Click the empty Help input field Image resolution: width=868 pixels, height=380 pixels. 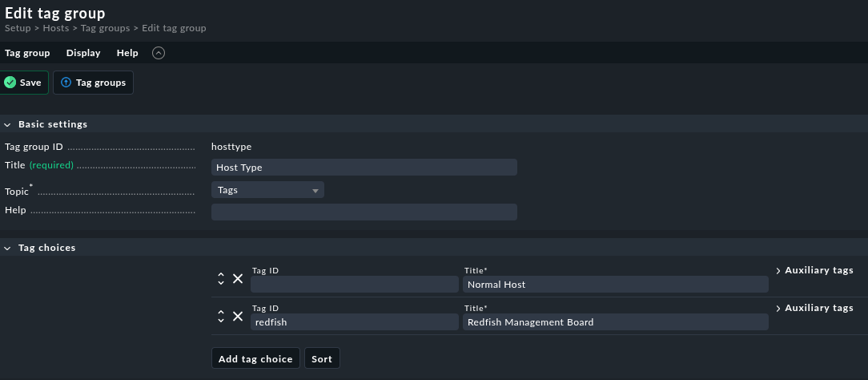364,212
